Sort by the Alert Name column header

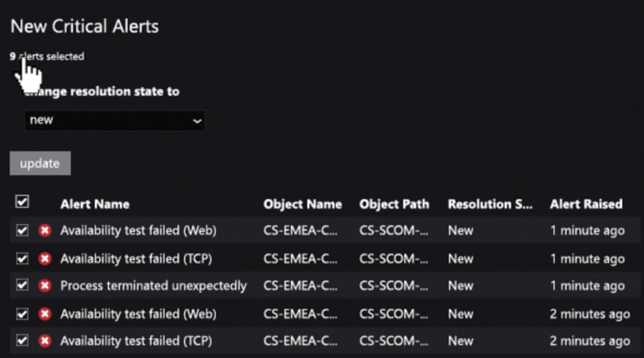95,204
